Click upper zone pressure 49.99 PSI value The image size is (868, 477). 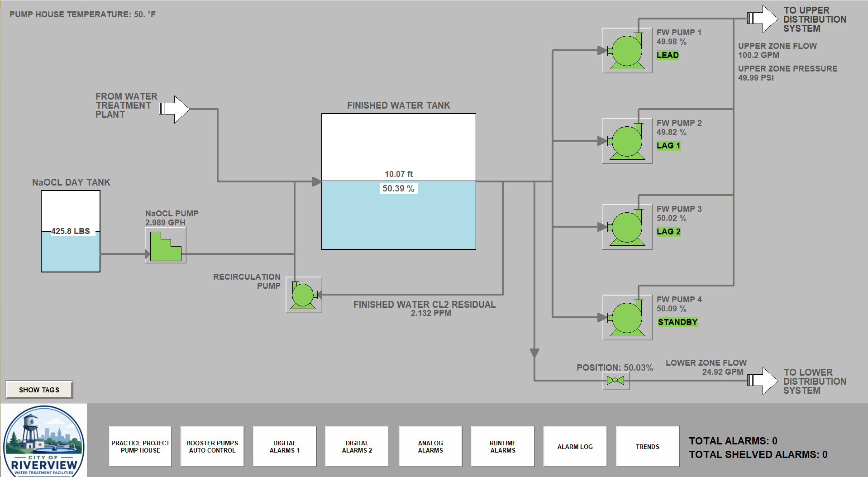coord(756,78)
